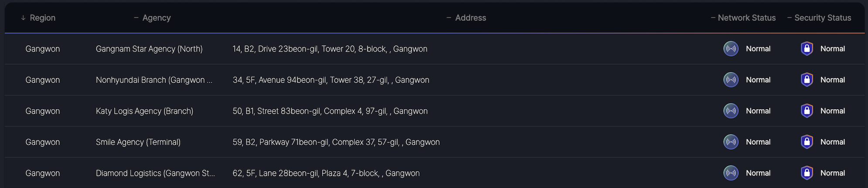Screen dimensions: 868x188
Task: Click network signal icon for Smile Agency
Action: pos(731,142)
